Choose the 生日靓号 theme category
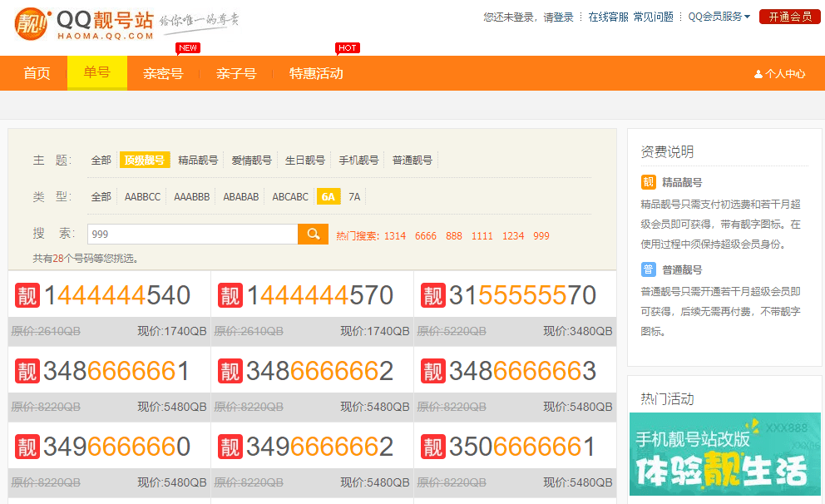 coord(304,159)
